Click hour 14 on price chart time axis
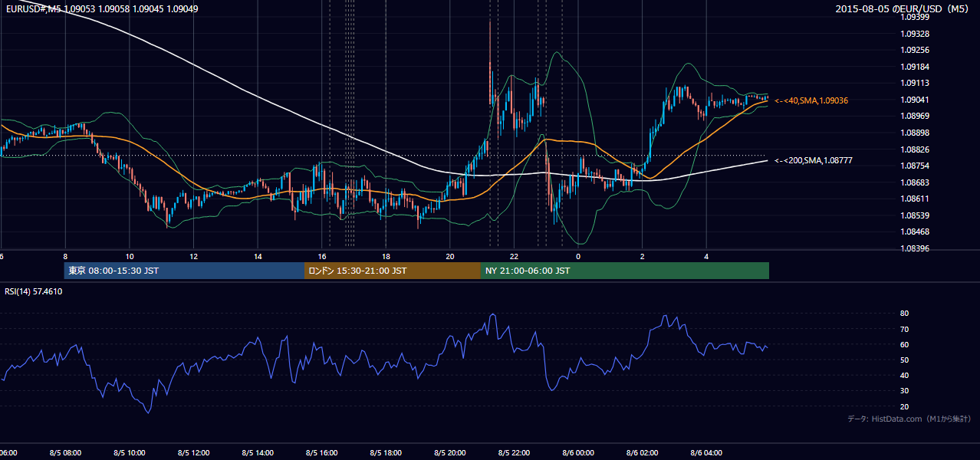Viewport: 980px width, 460px height. pos(258,256)
